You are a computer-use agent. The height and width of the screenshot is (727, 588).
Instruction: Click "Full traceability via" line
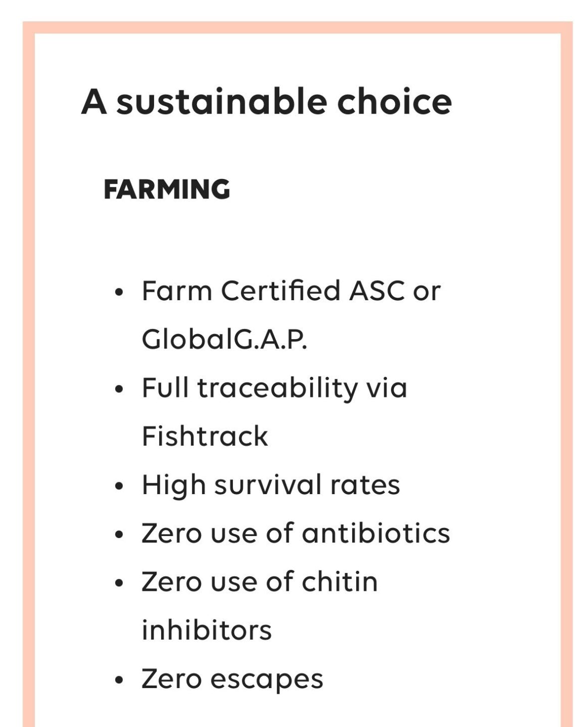[x=274, y=387]
